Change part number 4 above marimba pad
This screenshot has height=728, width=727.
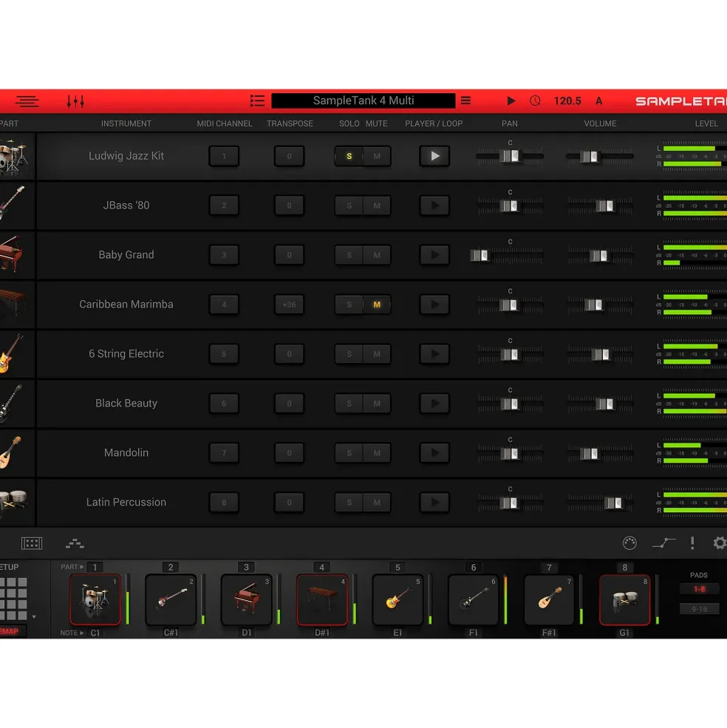click(x=321, y=568)
